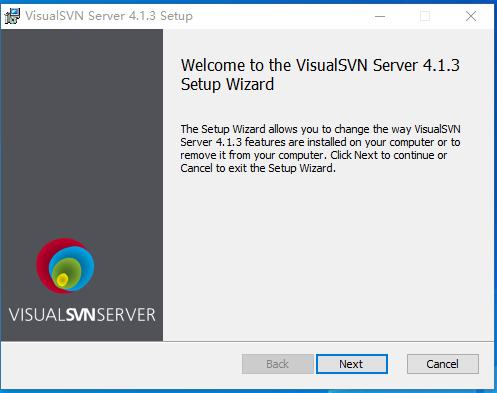Click the "Welcome to the VisualSVN Server 4.1.3 Setup Wizard" heading
Viewport: 497px width, 393px height.
(320, 74)
